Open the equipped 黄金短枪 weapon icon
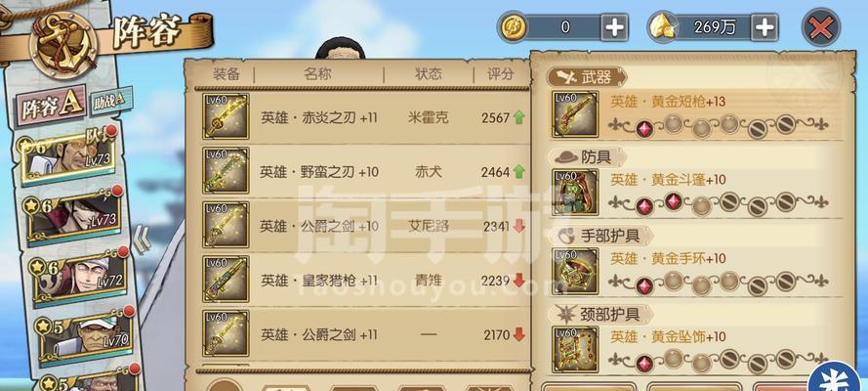 coord(575,114)
